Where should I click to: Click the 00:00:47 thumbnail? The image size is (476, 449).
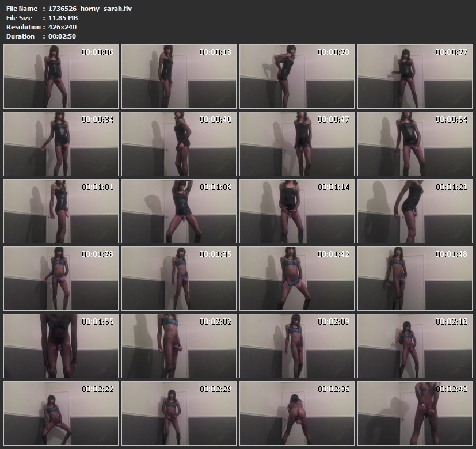296,144
